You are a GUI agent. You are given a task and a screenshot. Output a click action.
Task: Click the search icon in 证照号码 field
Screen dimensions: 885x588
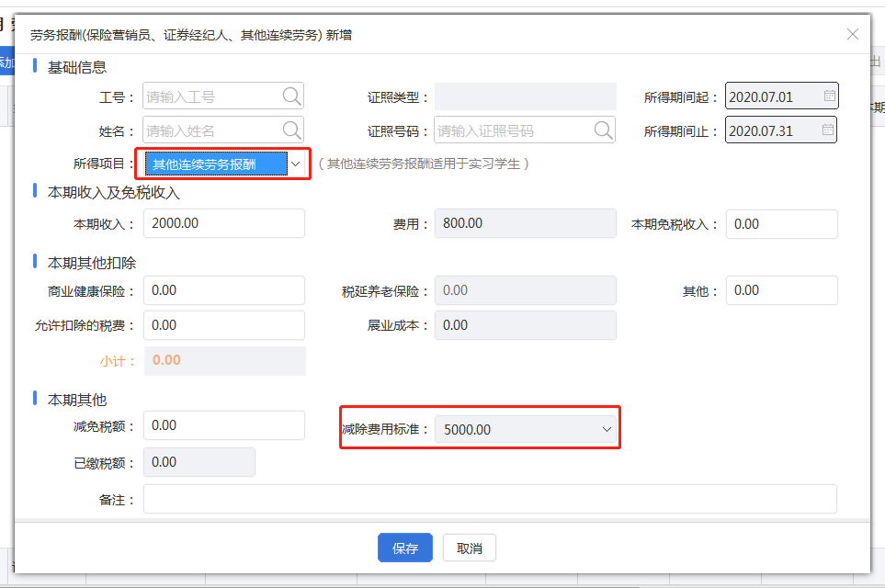603,130
